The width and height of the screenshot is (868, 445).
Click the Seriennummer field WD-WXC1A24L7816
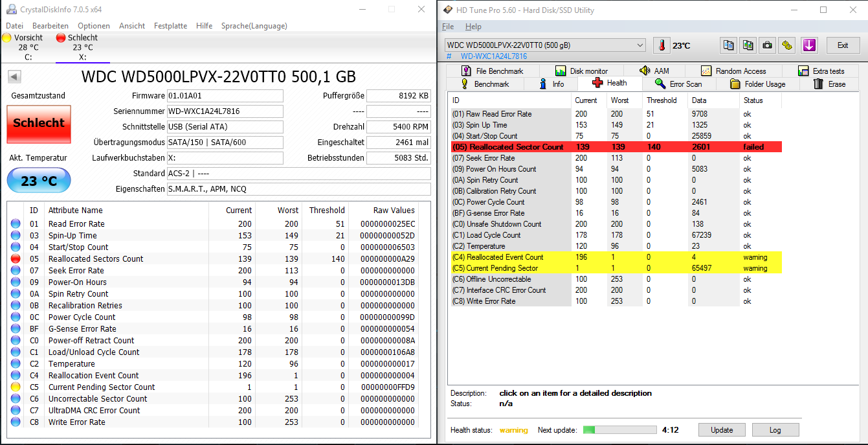pyautogui.click(x=225, y=111)
